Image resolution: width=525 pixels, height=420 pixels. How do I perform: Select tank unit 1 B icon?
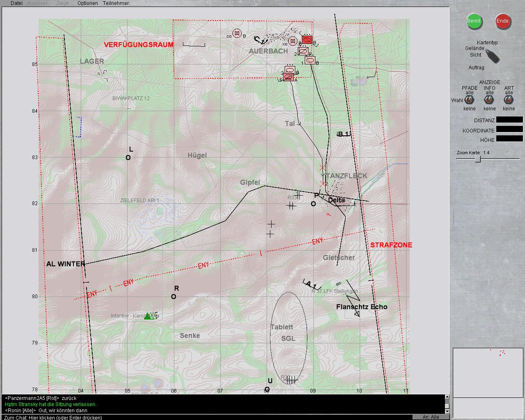[x=310, y=60]
